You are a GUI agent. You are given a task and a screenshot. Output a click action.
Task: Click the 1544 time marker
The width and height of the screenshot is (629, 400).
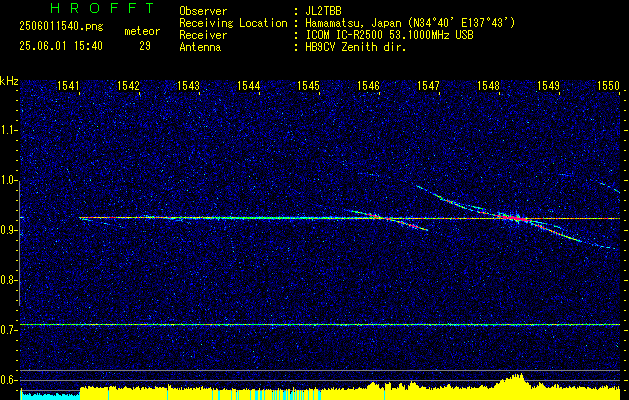tap(248, 85)
